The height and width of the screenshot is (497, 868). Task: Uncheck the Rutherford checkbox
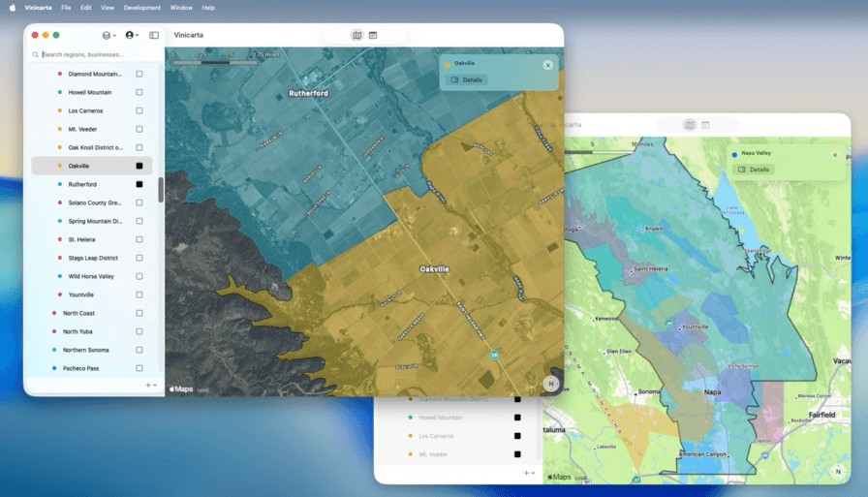(139, 184)
